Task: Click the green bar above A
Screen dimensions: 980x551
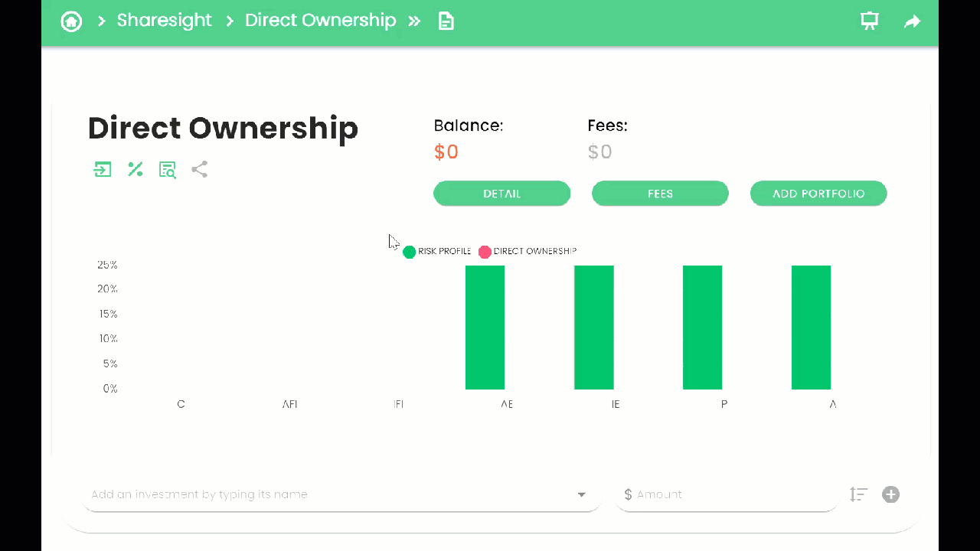Action: [x=811, y=328]
